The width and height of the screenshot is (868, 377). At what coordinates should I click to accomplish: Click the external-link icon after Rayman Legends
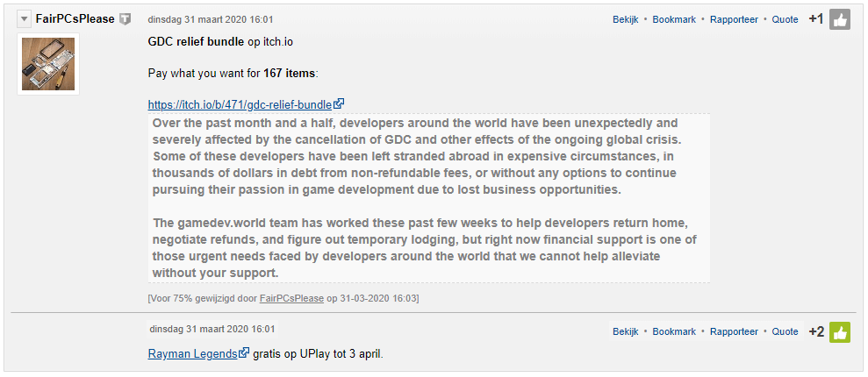click(245, 354)
